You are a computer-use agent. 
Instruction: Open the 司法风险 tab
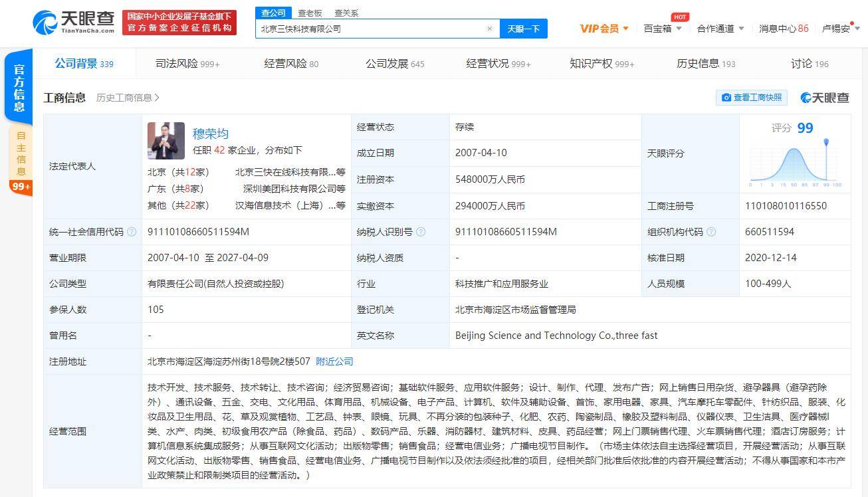coord(187,64)
